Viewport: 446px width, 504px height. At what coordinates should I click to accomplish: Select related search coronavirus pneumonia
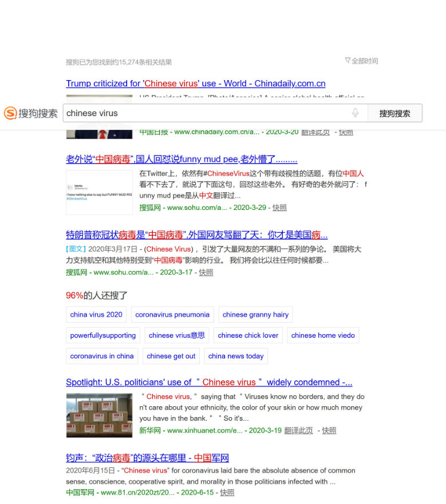[172, 315]
